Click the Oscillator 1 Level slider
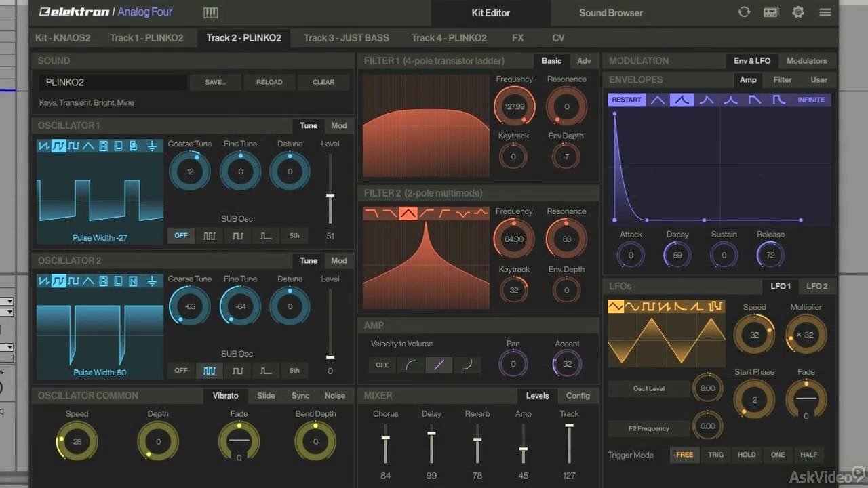Screen dimensions: 868x488 pyautogui.click(x=330, y=189)
